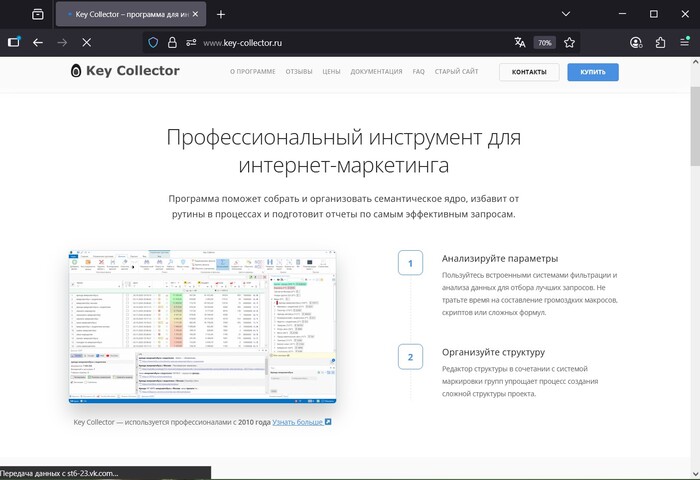Image resolution: width=700 pixels, height=480 pixels.
Task: Select step 1 number box
Action: tap(410, 263)
